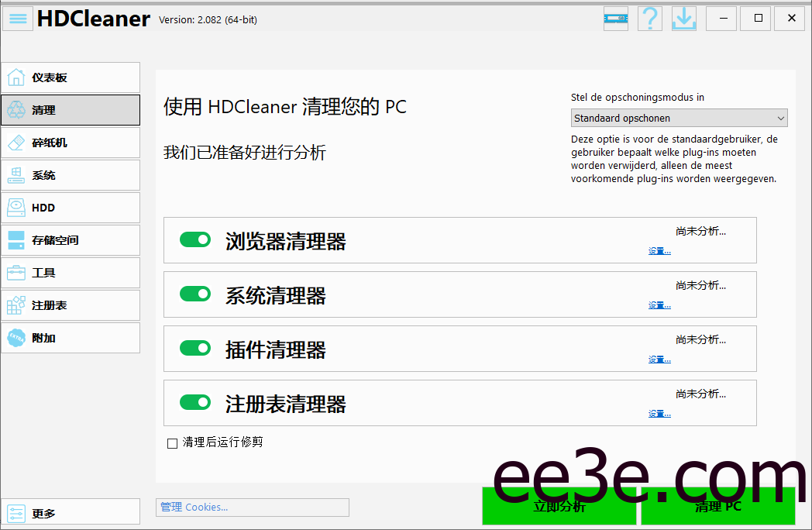Viewport: 812px width, 530px height.
Task: Select the HDD sidebar icon
Action: point(70,207)
